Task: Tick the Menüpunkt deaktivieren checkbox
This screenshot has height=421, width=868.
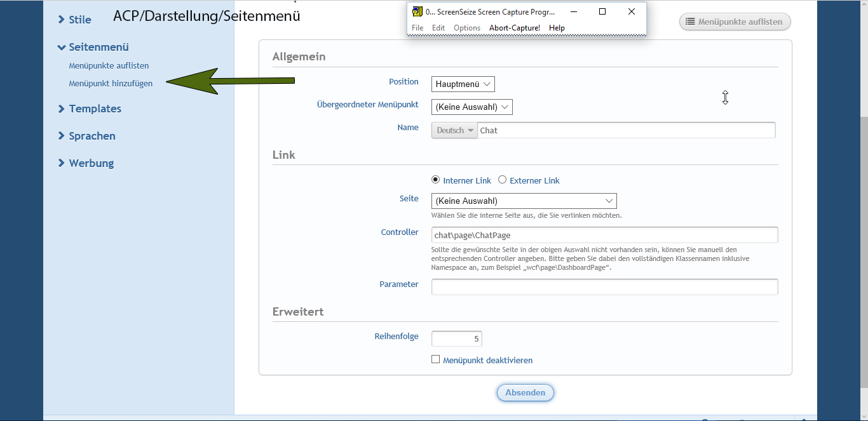Action: coord(435,359)
